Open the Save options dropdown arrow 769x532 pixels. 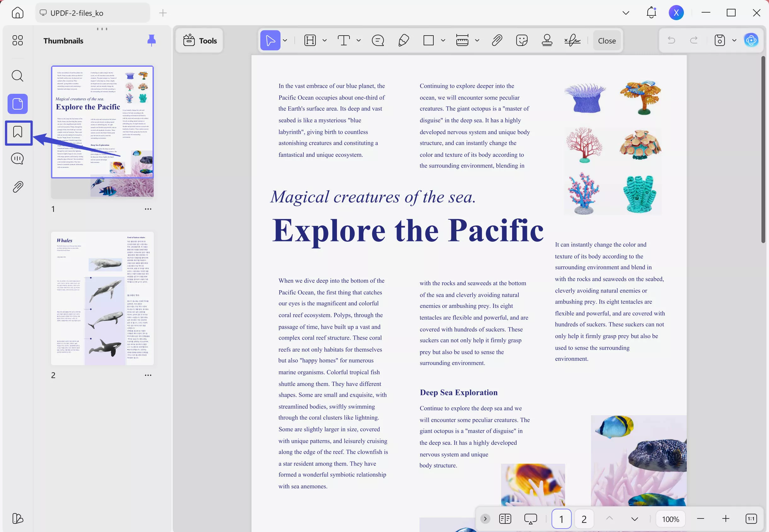[x=734, y=41]
